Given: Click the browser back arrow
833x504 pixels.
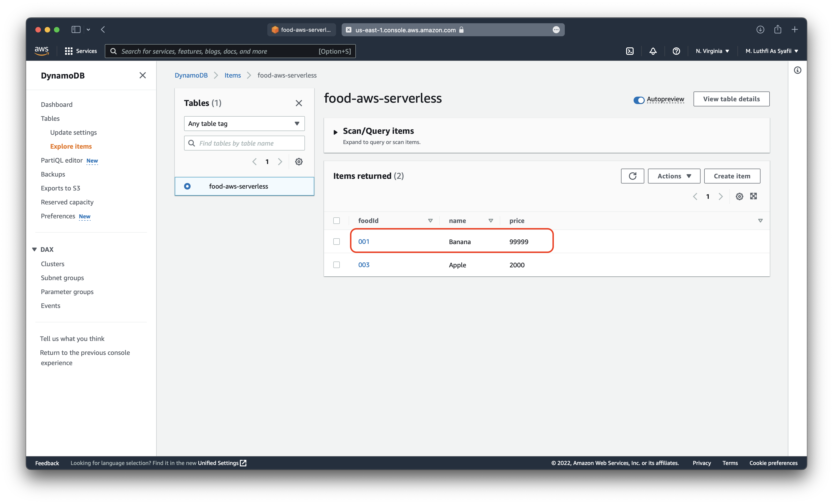Looking at the screenshot, I should [103, 29].
